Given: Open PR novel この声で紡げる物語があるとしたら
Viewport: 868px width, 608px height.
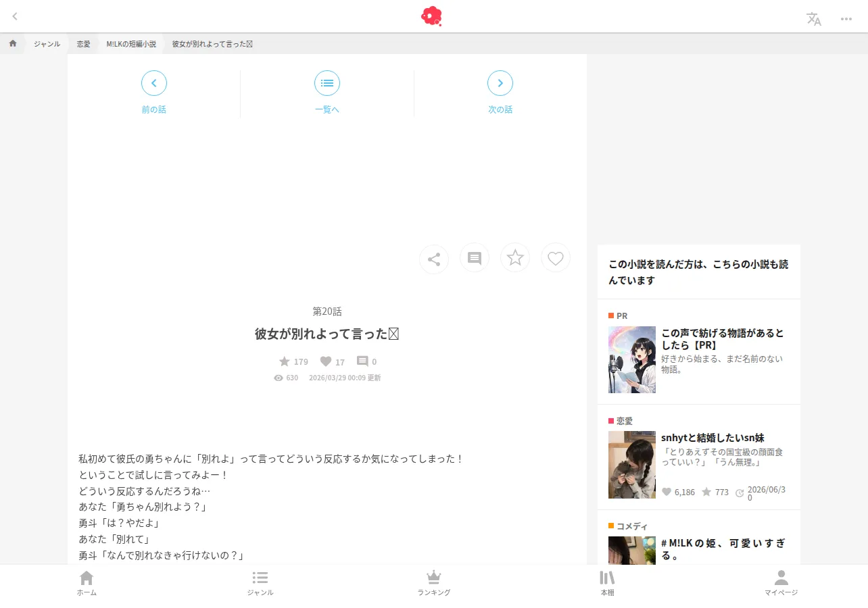Looking at the screenshot, I should pyautogui.click(x=723, y=339).
